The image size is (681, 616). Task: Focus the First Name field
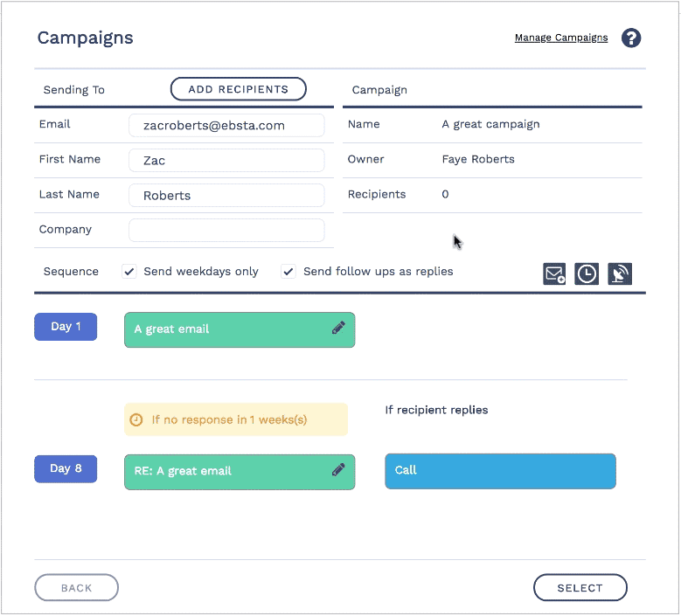pos(226,161)
